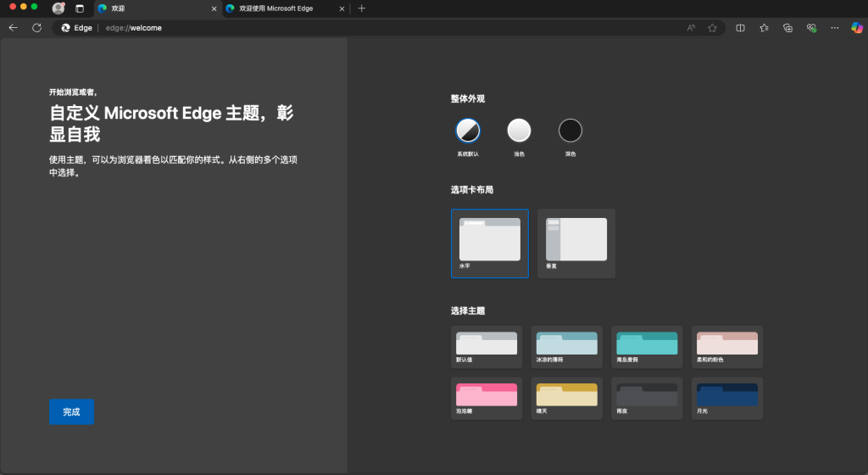The image size is (868, 475).
Task: Open Browser essentials heart icon
Action: (x=811, y=28)
